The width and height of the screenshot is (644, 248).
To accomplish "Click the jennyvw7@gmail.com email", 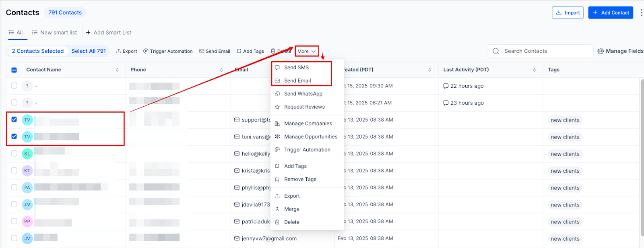I will [x=266, y=238].
